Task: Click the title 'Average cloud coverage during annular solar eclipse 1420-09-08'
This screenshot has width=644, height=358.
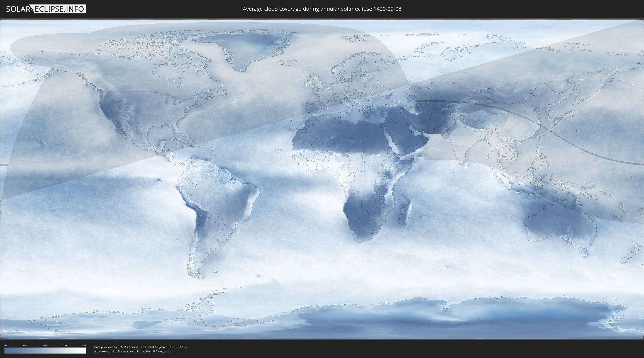Action: coord(322,9)
